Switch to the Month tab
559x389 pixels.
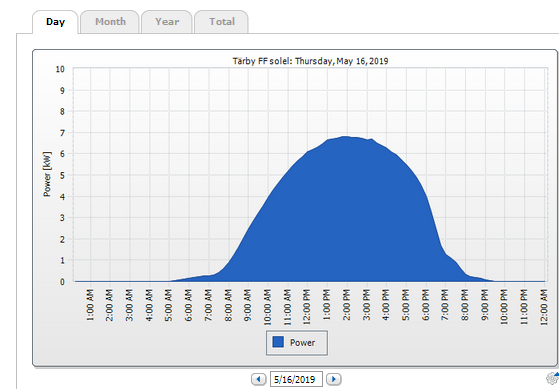pos(110,22)
